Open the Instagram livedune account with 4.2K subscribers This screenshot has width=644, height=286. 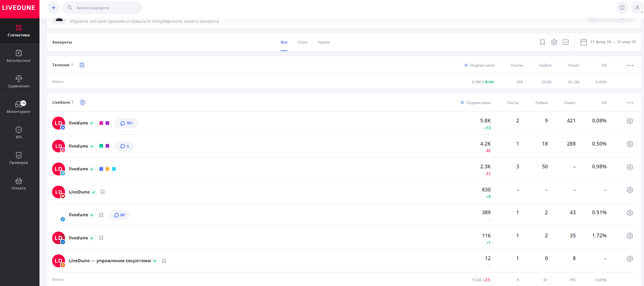(x=78, y=146)
